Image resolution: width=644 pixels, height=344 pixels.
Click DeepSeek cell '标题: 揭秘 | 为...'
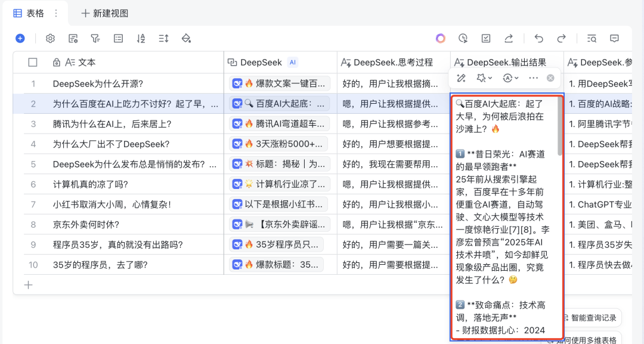pyautogui.click(x=280, y=164)
